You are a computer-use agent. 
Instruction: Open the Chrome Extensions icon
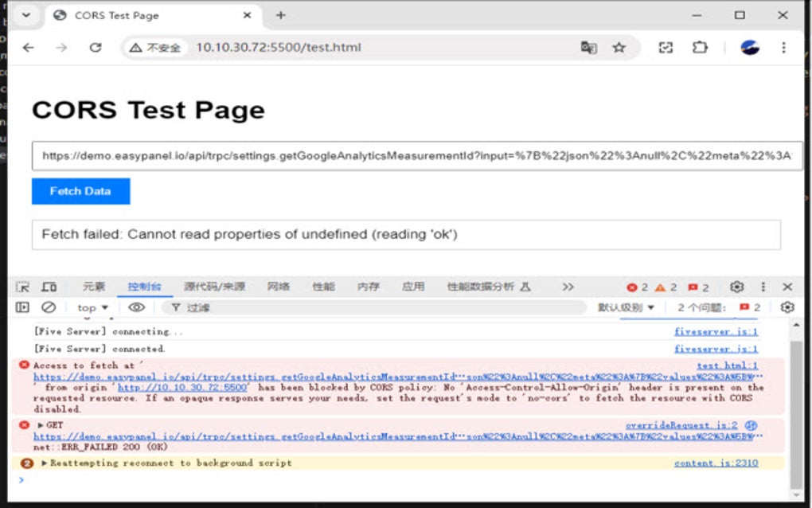tap(699, 47)
